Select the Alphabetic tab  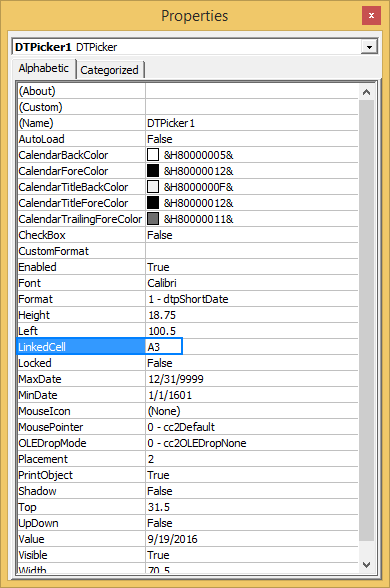[44, 68]
